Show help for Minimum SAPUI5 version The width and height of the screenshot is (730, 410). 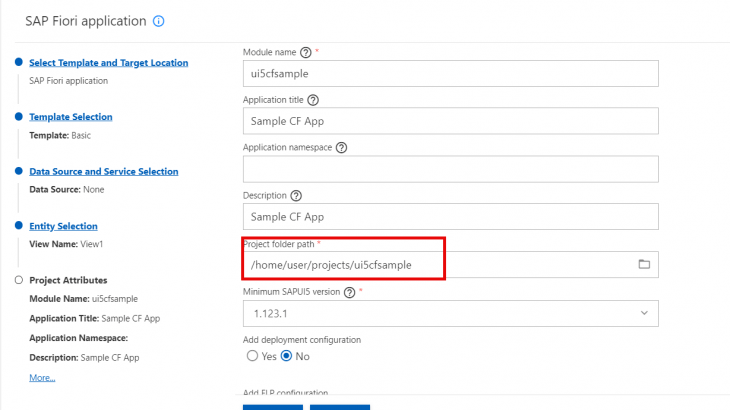pyautogui.click(x=349, y=292)
